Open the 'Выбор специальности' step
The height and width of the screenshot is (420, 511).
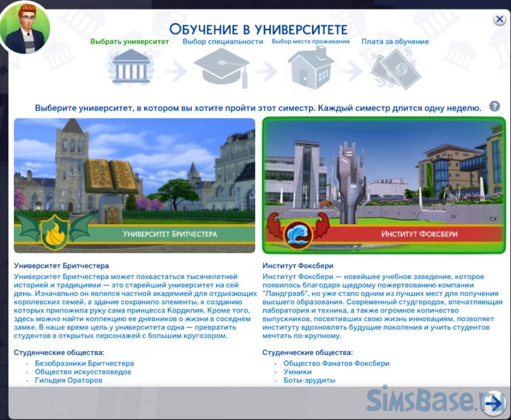point(223,42)
